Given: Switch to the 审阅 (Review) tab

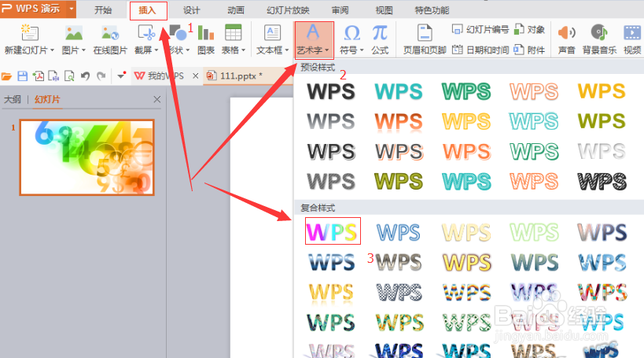Looking at the screenshot, I should (x=340, y=10).
